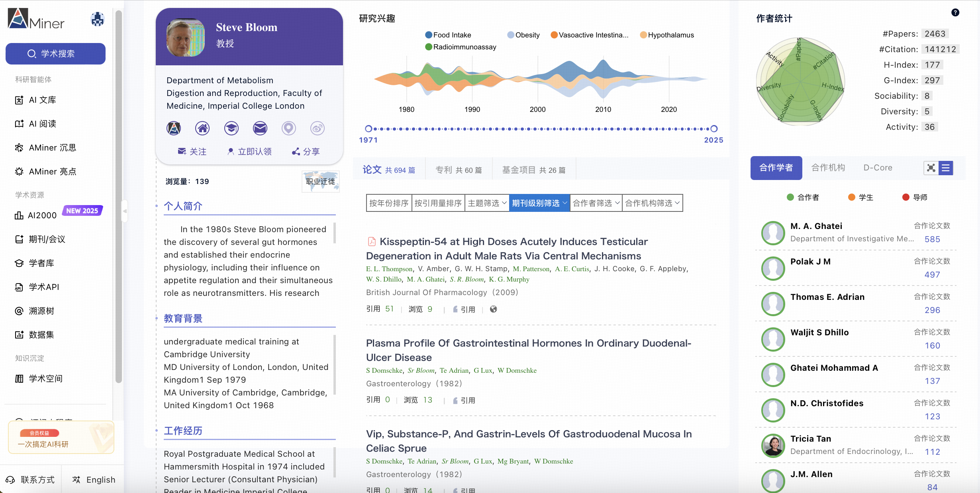Click the globe icon under the first paper

coord(493,309)
